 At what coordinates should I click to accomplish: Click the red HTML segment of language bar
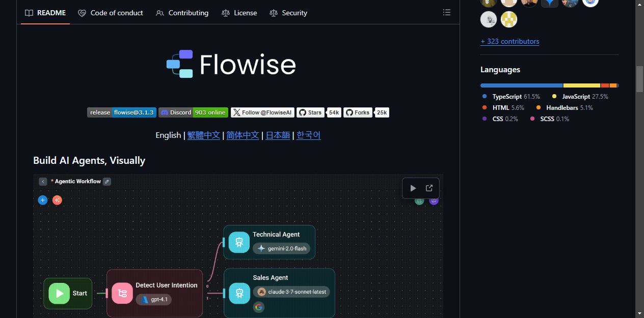coord(605,85)
